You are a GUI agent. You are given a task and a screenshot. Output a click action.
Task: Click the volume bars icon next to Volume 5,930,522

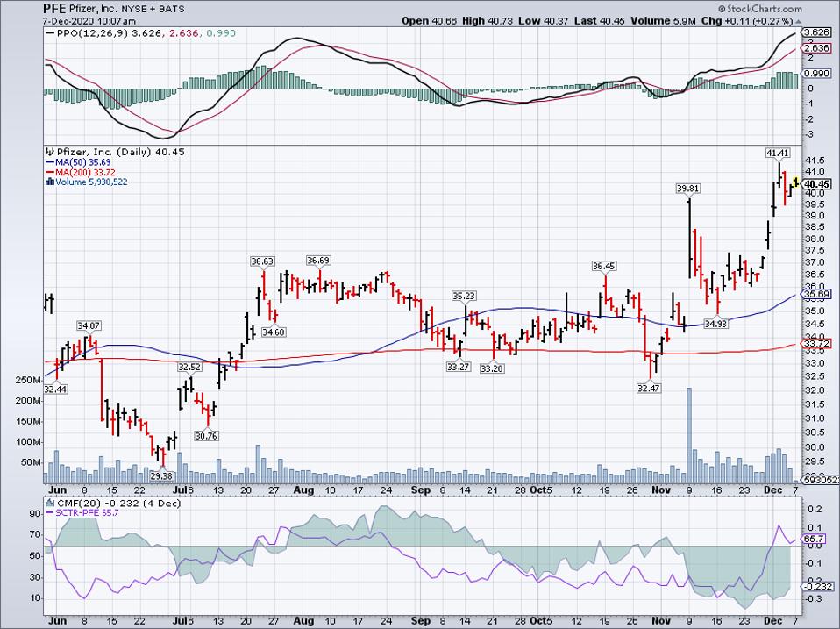click(50, 182)
